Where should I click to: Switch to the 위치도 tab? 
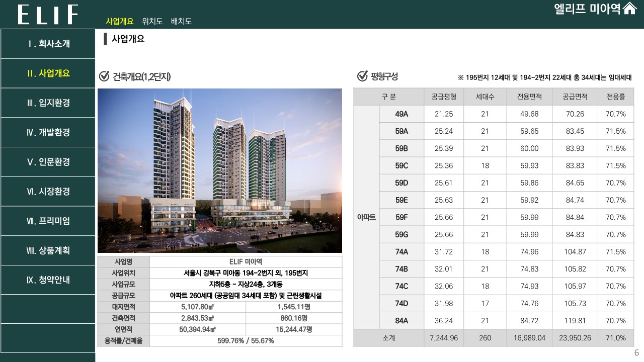click(152, 21)
